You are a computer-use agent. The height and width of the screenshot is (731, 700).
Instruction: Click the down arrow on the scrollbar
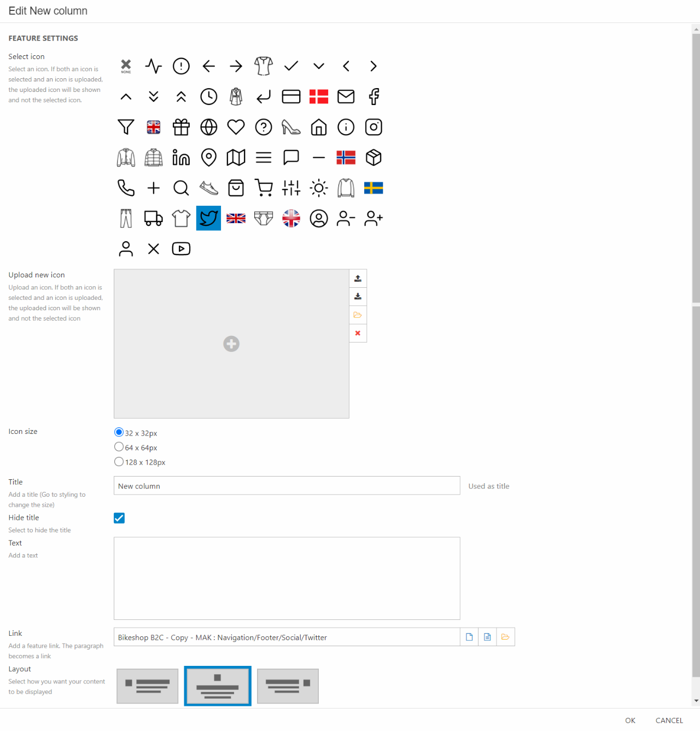[696, 701]
